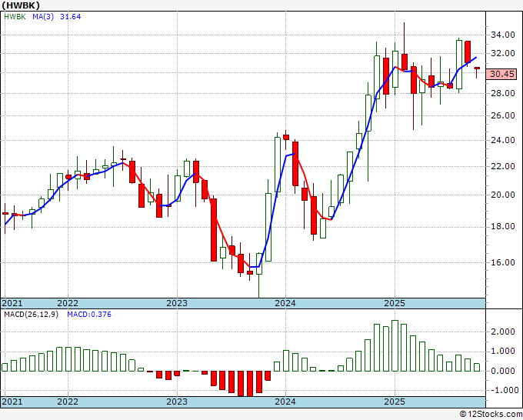Click the MACD(26,12,9) indicator label
The image size is (523, 420).
coord(31,315)
